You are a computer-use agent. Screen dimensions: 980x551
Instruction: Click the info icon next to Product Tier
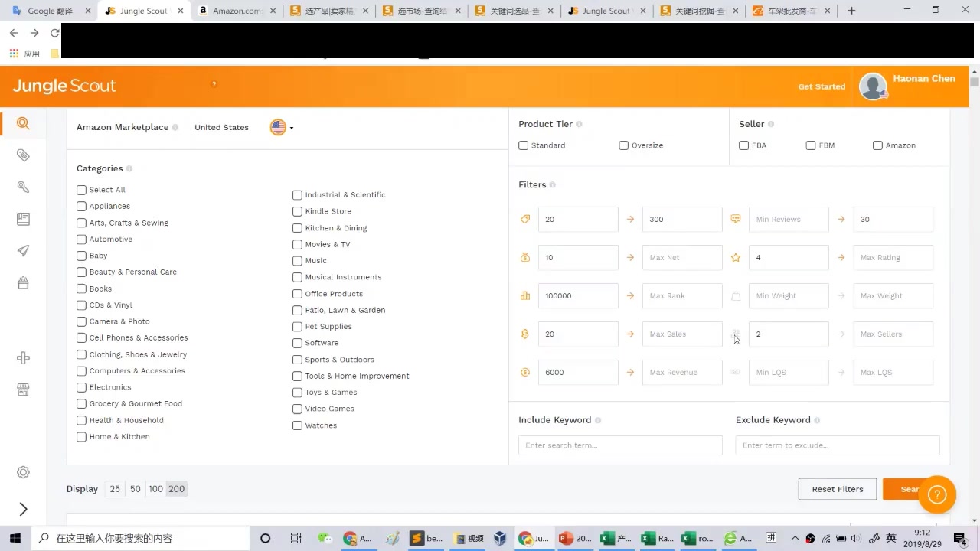(579, 124)
